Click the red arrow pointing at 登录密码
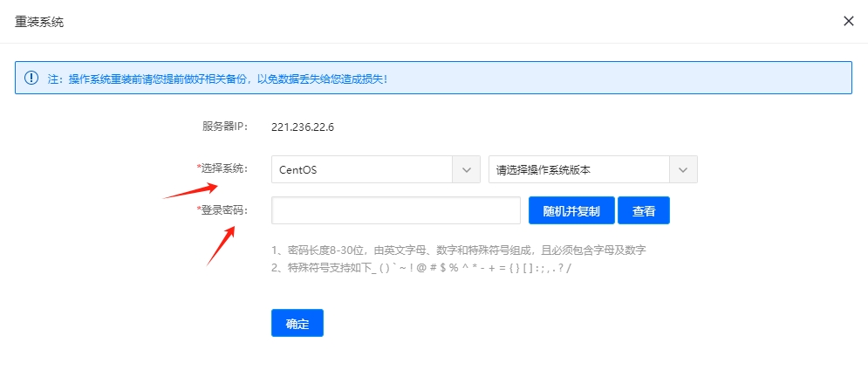 [x=220, y=246]
